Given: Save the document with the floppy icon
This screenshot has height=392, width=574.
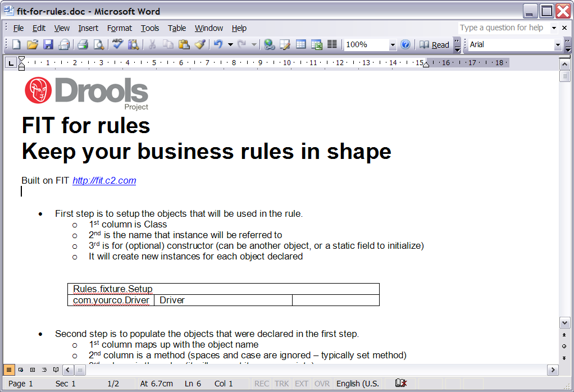Looking at the screenshot, I should click(48, 45).
